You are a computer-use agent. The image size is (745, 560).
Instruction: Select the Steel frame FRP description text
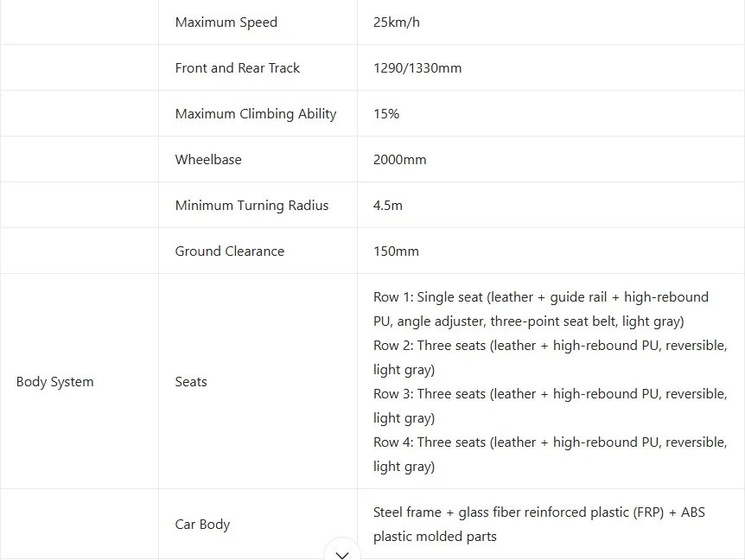(539, 525)
